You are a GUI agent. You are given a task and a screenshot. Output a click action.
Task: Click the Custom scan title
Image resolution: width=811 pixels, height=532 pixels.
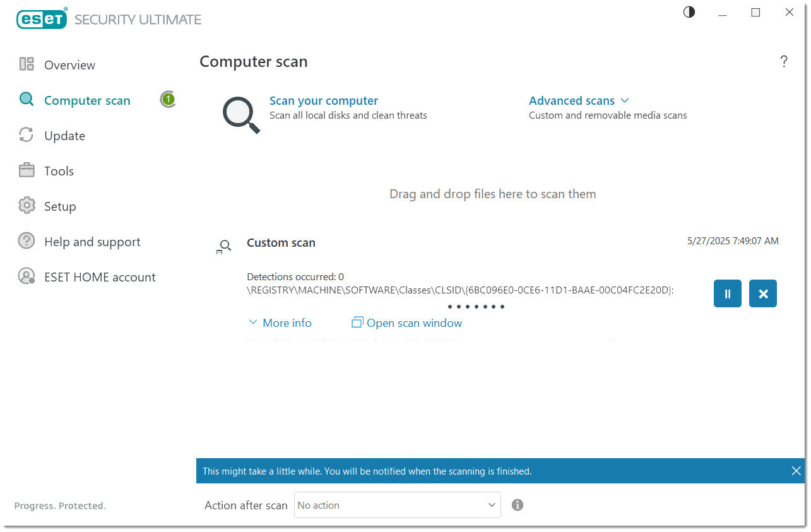click(x=281, y=242)
